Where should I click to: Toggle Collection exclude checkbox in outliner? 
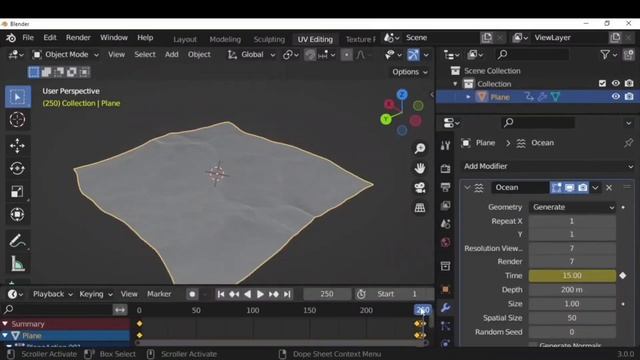602,83
